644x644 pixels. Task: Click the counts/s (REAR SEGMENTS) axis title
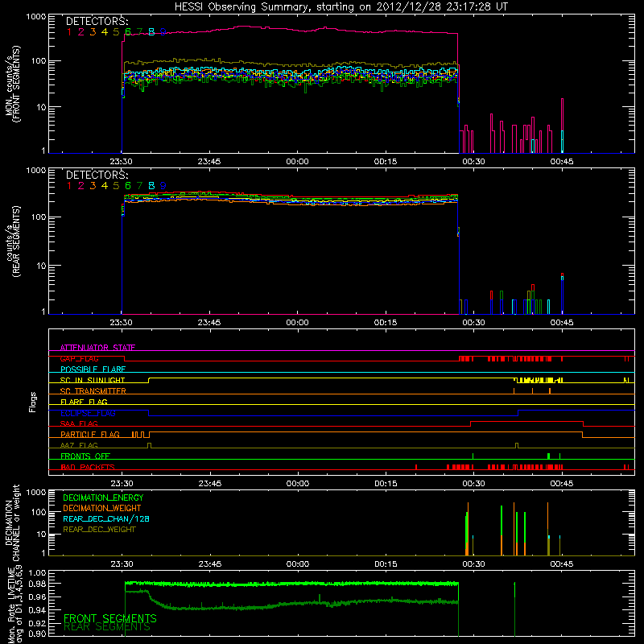pos(12,242)
